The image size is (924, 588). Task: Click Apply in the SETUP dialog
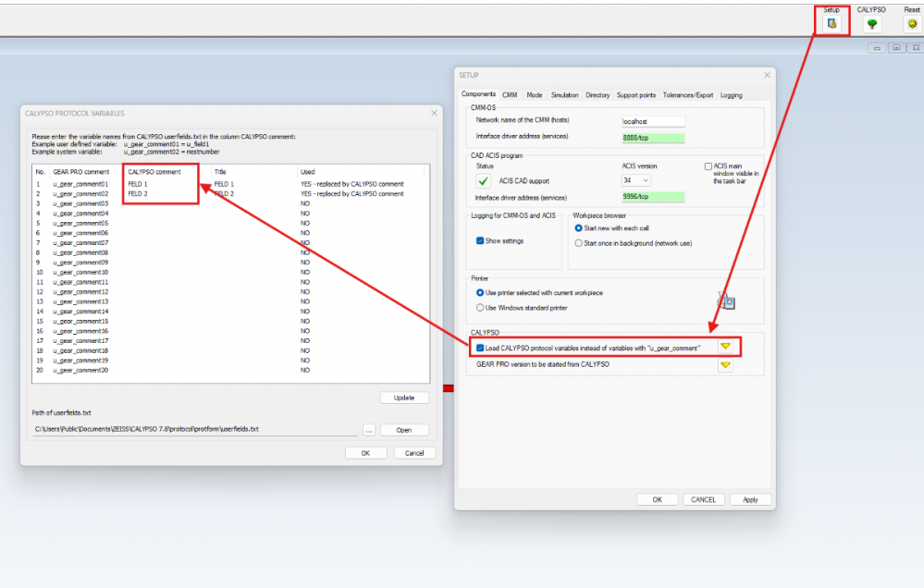750,499
